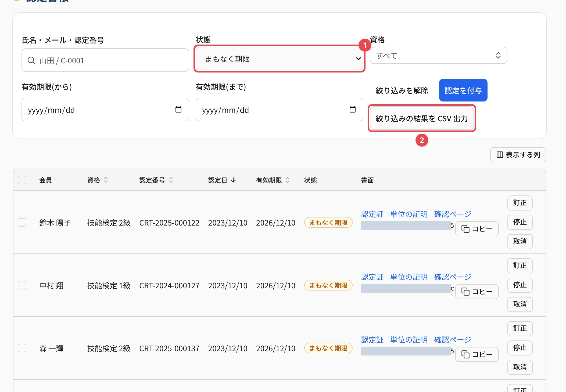Click copy icon in 中村 翔 row
566x392 pixels.
tap(465, 292)
